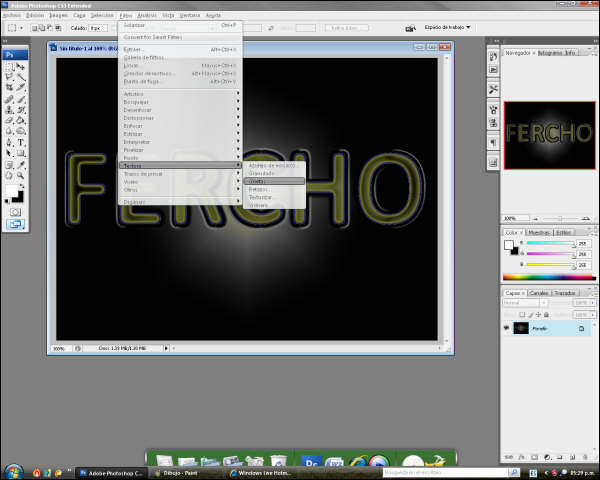The image size is (600, 480).
Task: Select the Eyedropper tool
Action: [21, 165]
